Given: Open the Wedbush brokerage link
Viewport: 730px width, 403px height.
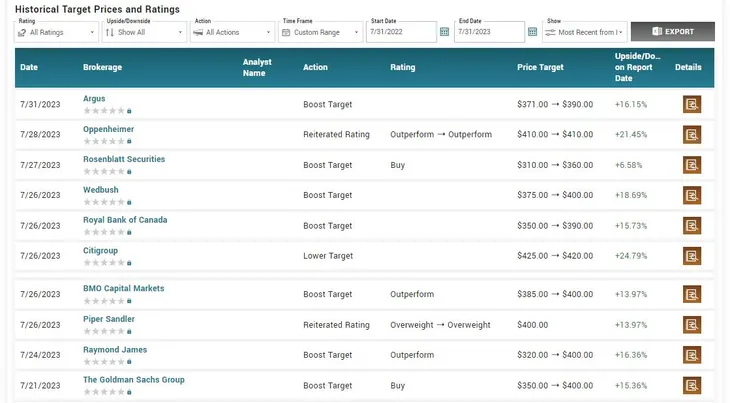Looking at the screenshot, I should pyautogui.click(x=101, y=190).
